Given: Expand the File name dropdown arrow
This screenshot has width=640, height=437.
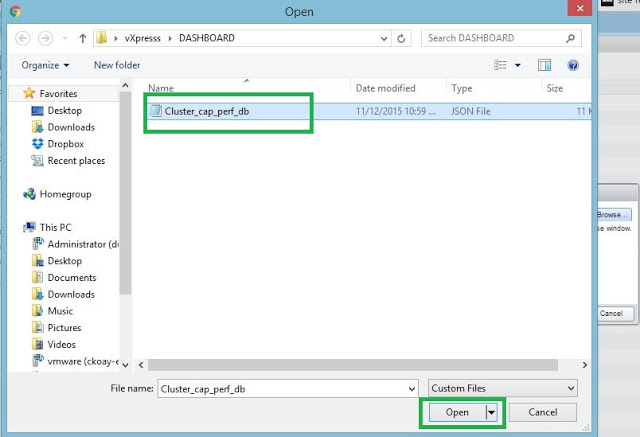Looking at the screenshot, I should [x=411, y=387].
